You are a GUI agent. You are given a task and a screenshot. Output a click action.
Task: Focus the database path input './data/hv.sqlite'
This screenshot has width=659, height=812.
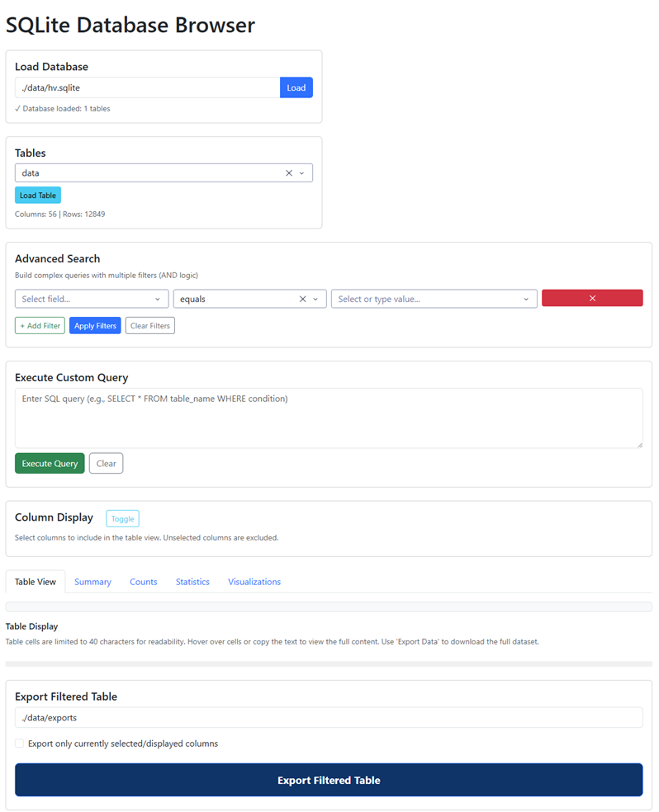(148, 87)
